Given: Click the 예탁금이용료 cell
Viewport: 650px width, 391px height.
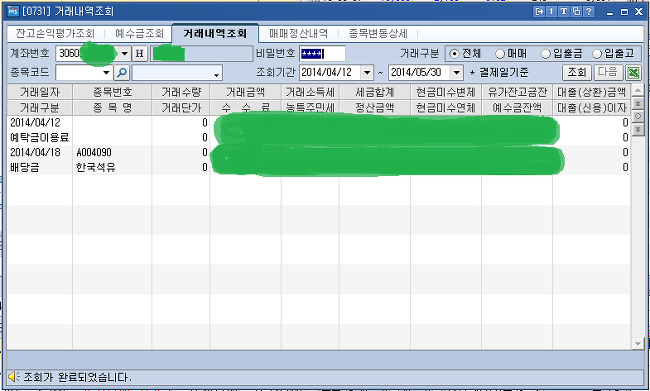Looking at the screenshot, I should [x=39, y=137].
